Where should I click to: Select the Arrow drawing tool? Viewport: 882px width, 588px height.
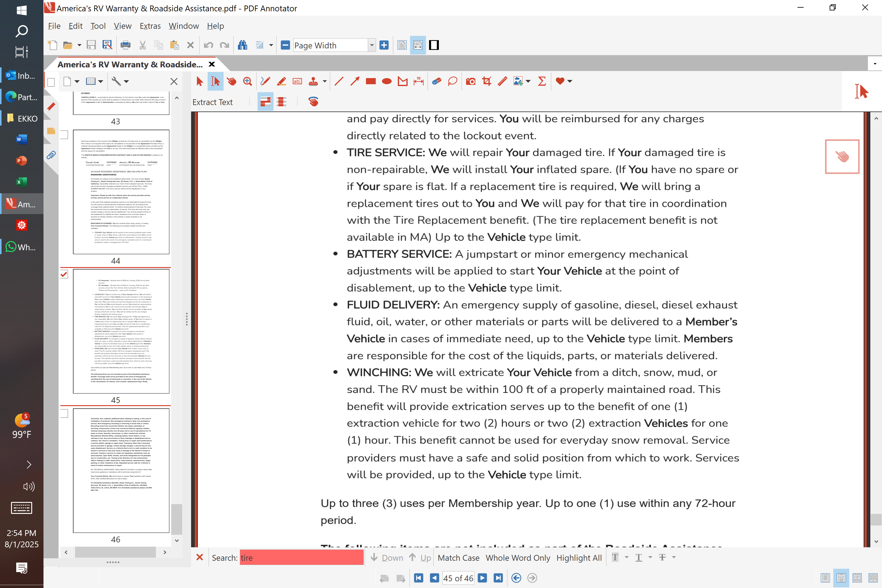tap(355, 81)
